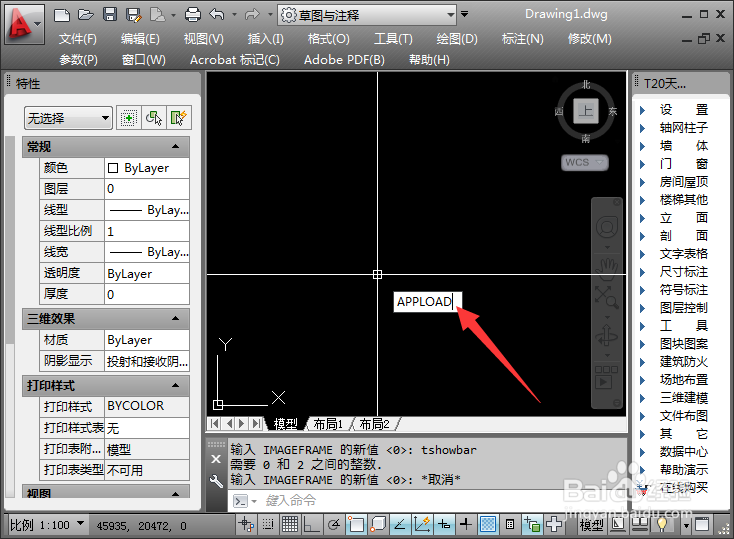Image resolution: width=734 pixels, height=539 pixels.
Task: Undo the last action
Action: [x=217, y=15]
